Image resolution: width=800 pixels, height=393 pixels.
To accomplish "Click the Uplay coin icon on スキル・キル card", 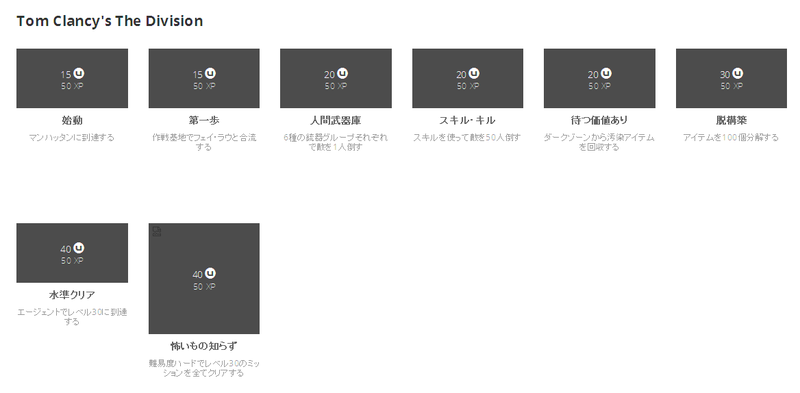I will click(x=474, y=73).
